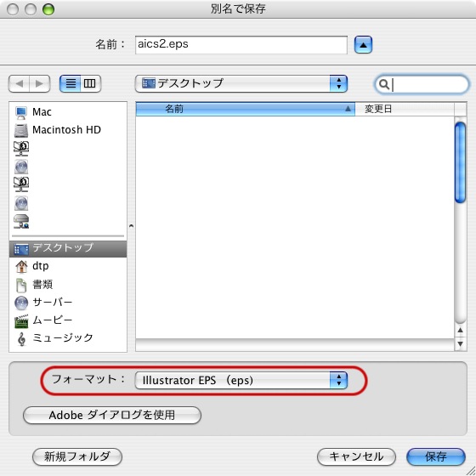476x476 pixels.
Task: Click the 保存 save button
Action: click(x=435, y=456)
